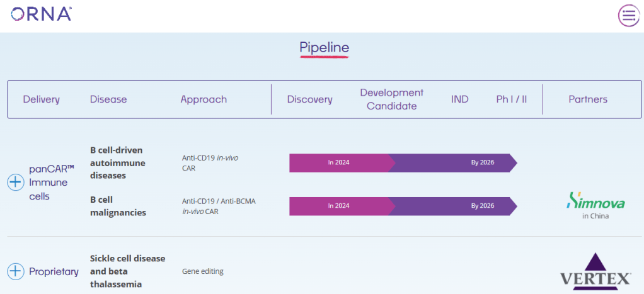
Task: Open the hamburger menu icon
Action: click(x=628, y=15)
